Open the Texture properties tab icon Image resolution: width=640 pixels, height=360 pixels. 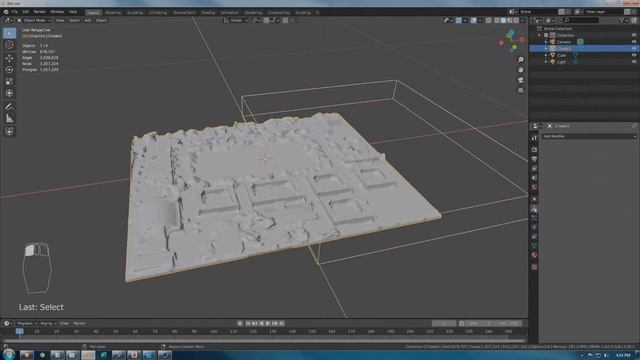(534, 267)
